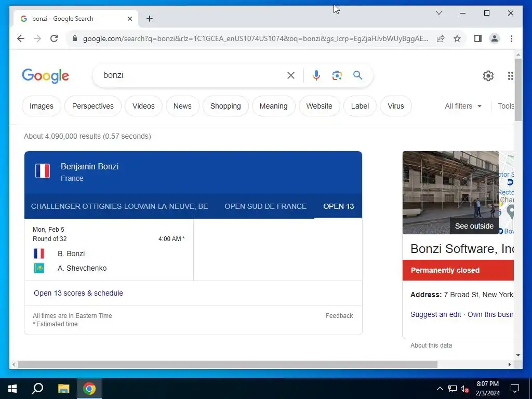The height and width of the screenshot is (399, 532).
Task: Open About this data link
Action: pos(431,345)
